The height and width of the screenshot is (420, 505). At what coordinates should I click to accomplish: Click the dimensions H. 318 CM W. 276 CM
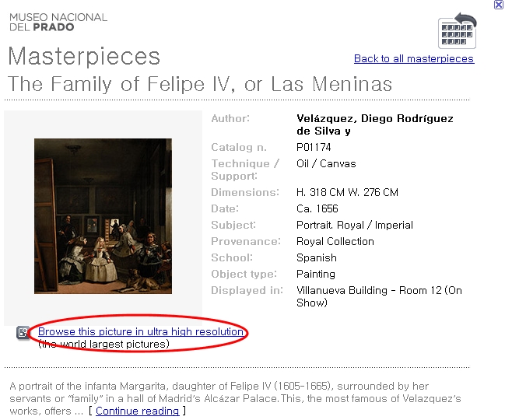(347, 192)
